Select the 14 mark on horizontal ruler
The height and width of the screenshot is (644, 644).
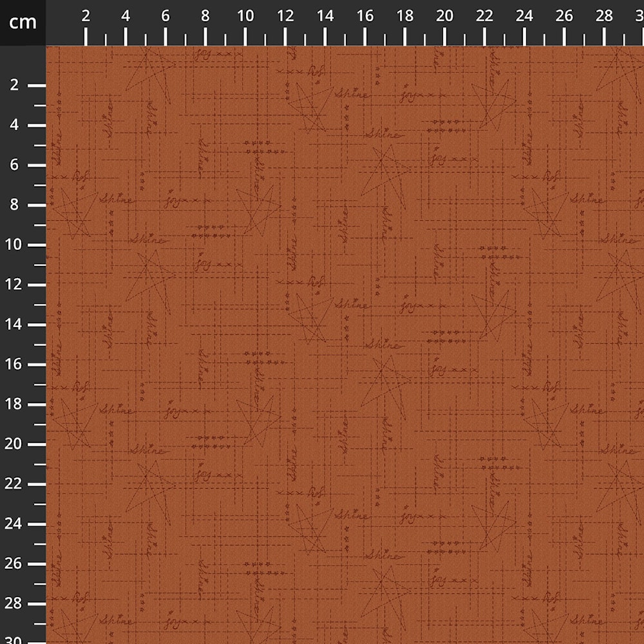(325, 17)
